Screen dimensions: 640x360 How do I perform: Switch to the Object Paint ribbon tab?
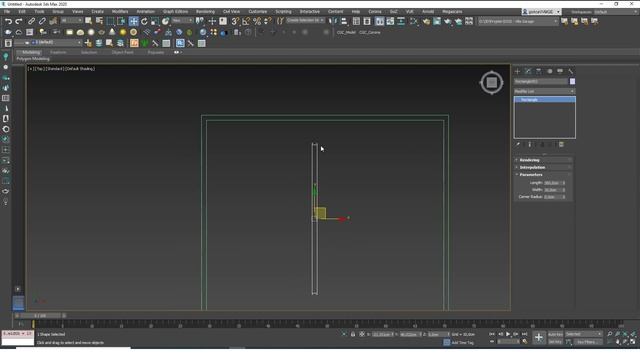122,52
